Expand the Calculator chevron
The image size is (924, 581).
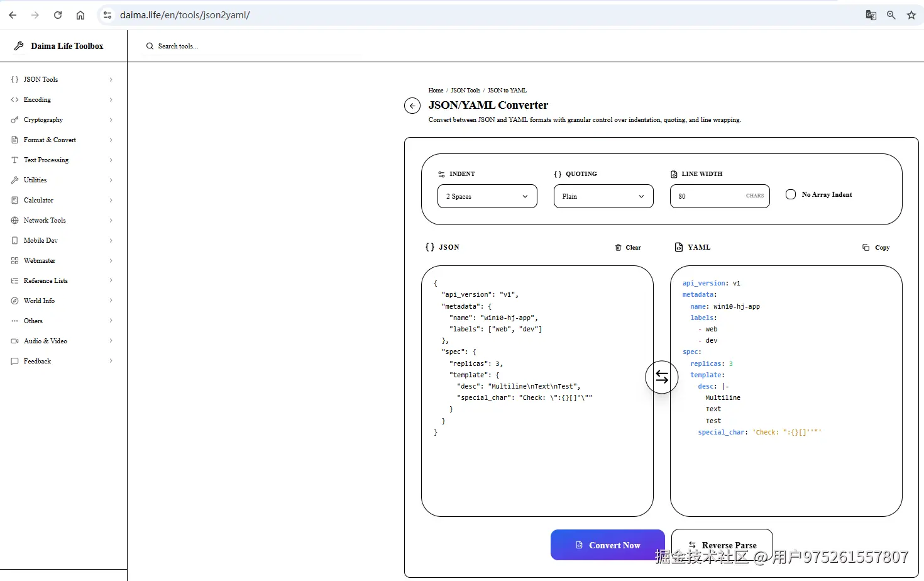click(x=111, y=200)
